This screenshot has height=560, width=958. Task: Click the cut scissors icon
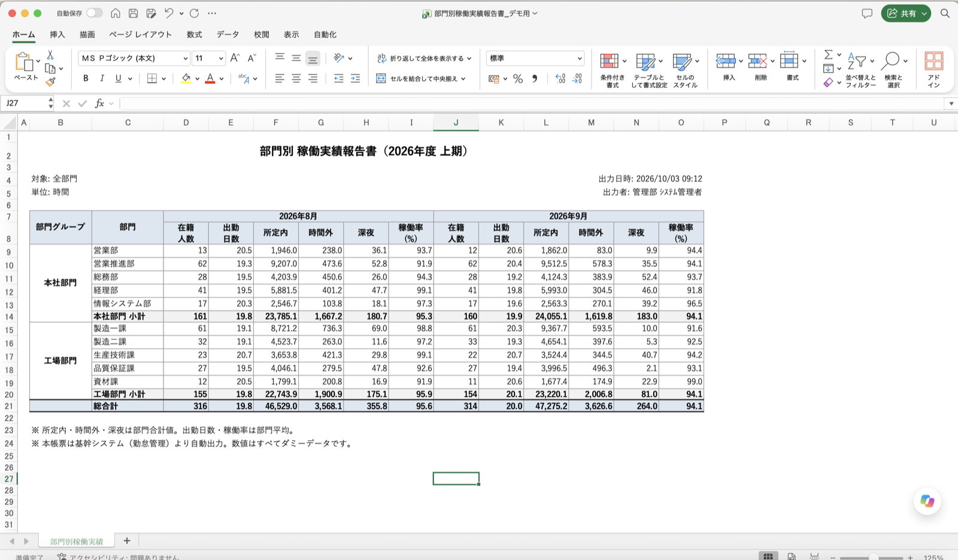click(x=50, y=55)
